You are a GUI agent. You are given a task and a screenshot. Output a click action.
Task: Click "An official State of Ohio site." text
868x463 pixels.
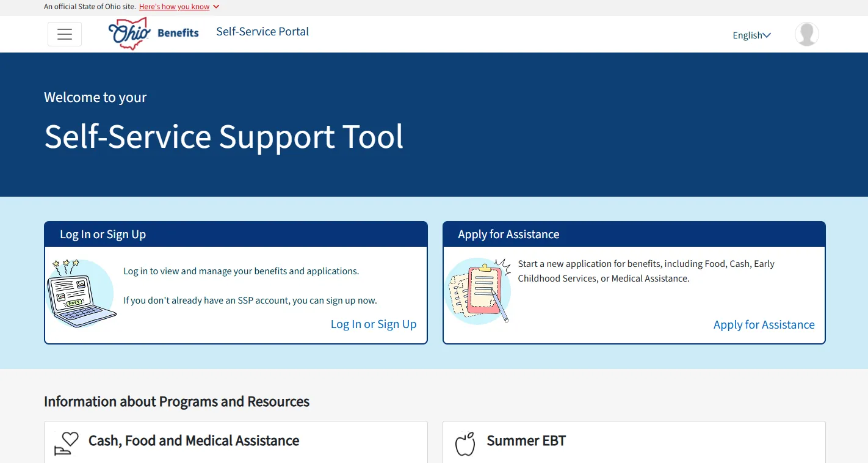(90, 7)
